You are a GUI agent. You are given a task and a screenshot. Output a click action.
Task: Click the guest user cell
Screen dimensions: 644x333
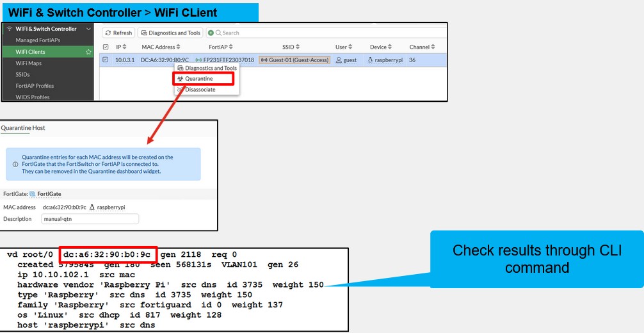pyautogui.click(x=346, y=60)
